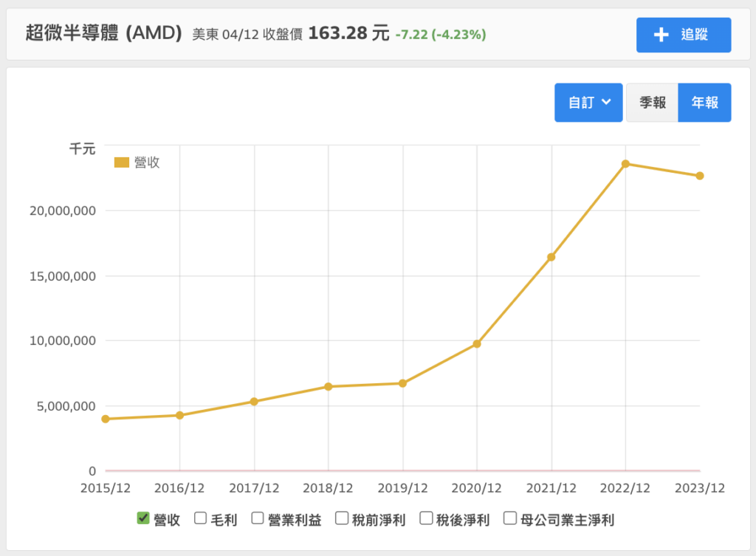Uncheck the 營收 revenue checkbox
756x556 pixels.
143,518
